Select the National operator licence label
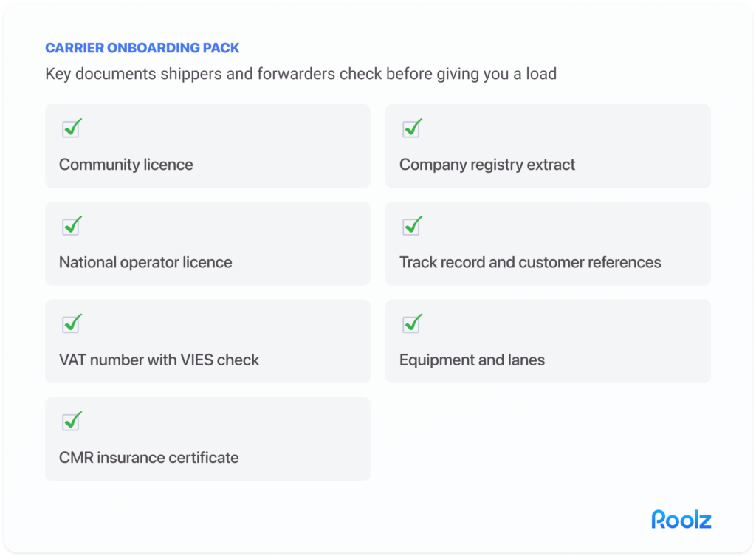This screenshot has height=556, width=756. (145, 262)
